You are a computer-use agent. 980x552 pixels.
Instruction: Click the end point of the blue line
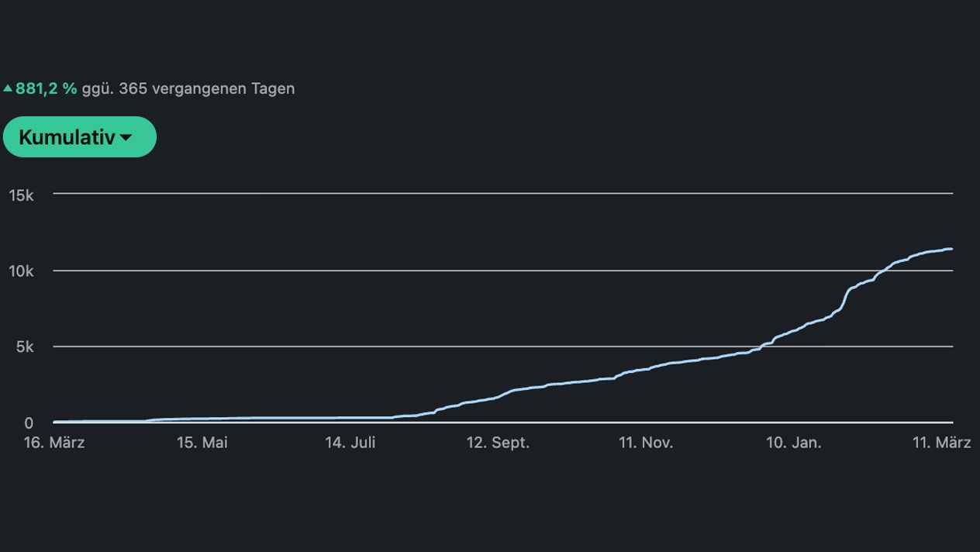tap(951, 249)
